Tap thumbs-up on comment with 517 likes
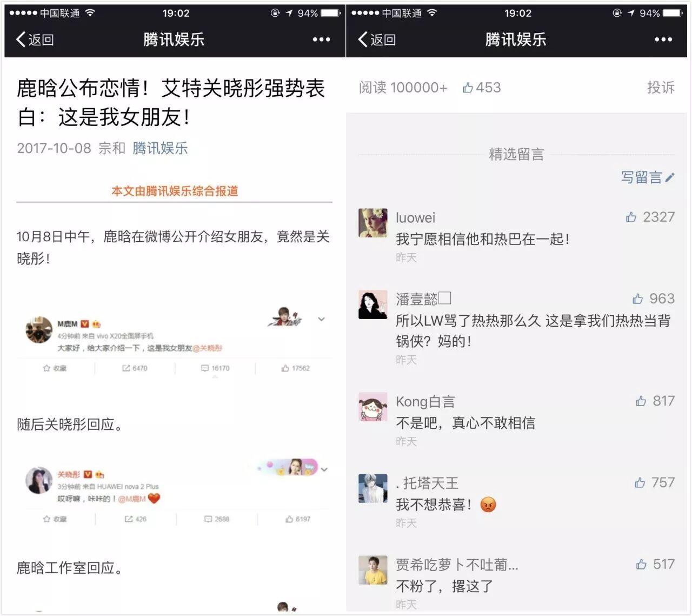The image size is (692, 616). click(x=641, y=565)
